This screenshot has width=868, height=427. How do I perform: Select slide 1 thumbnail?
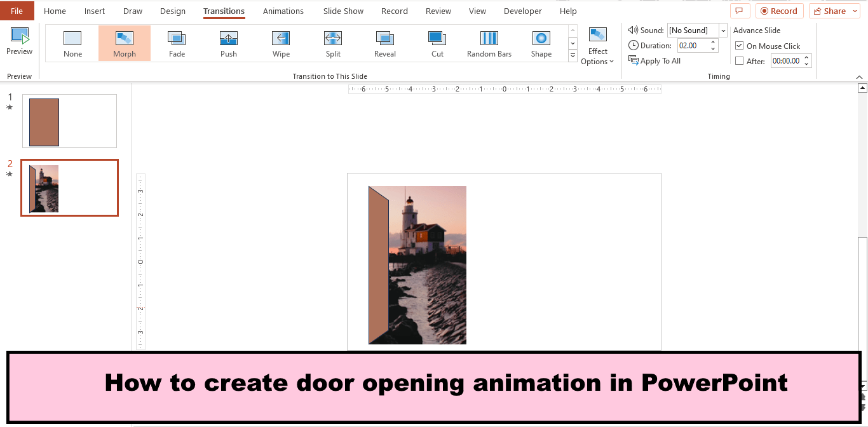[69, 121]
